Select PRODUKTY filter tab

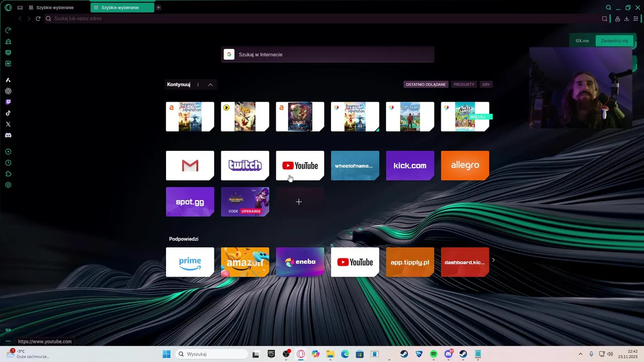pos(464,84)
